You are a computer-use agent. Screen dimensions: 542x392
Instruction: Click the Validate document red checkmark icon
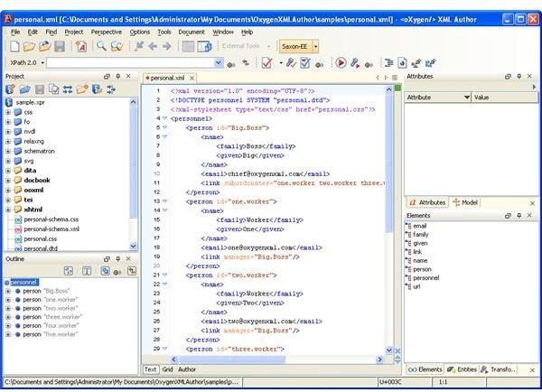pyautogui.click(x=266, y=63)
